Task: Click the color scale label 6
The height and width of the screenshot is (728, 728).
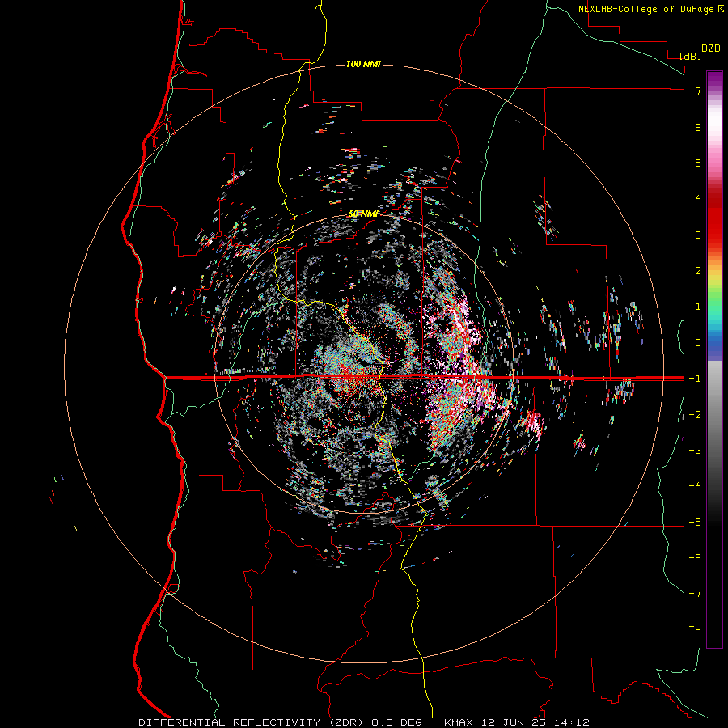Action: pyautogui.click(x=698, y=127)
